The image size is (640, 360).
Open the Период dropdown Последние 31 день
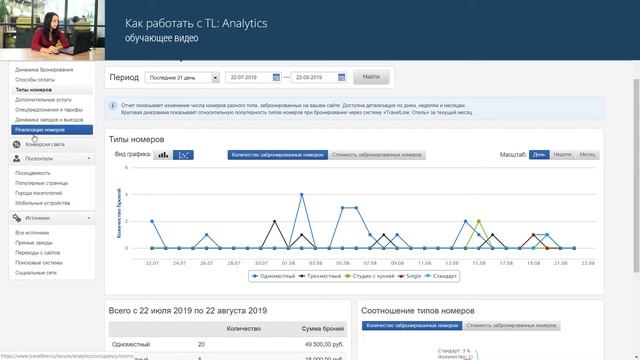point(182,78)
